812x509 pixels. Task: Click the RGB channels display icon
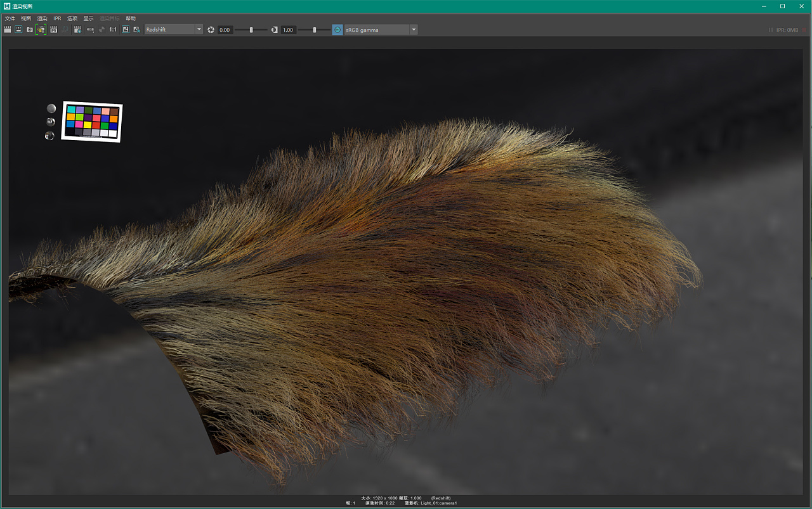90,30
